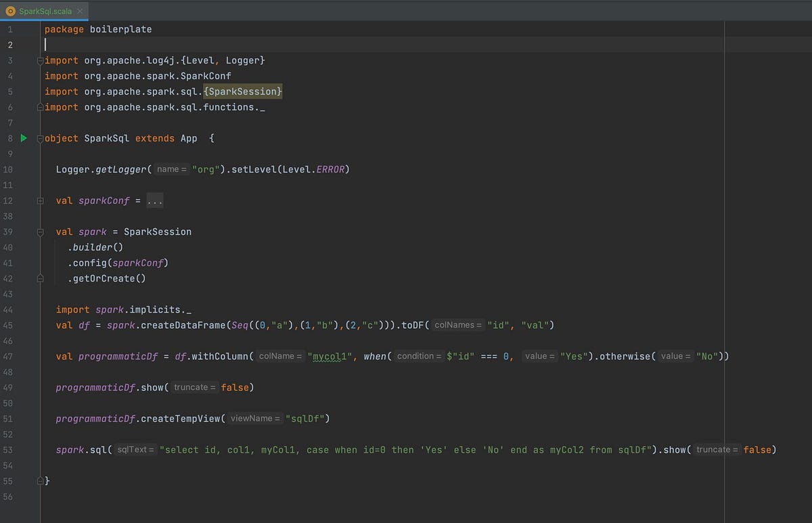This screenshot has height=523, width=812.
Task: Click the fold-end marker below the imports
Action: 40,107
